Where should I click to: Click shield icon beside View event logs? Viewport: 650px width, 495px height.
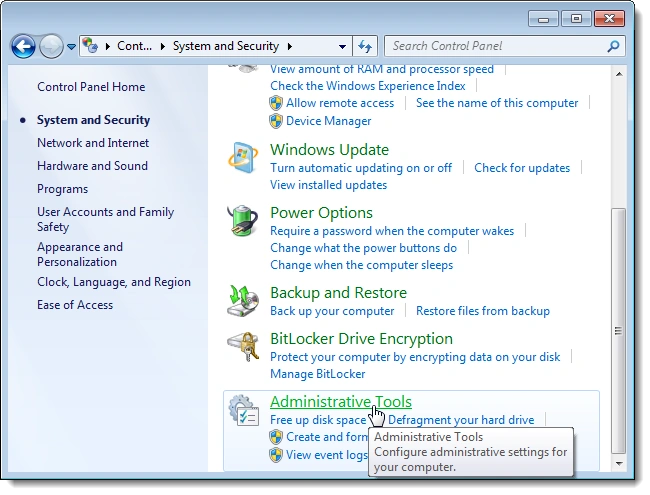pyautogui.click(x=276, y=455)
